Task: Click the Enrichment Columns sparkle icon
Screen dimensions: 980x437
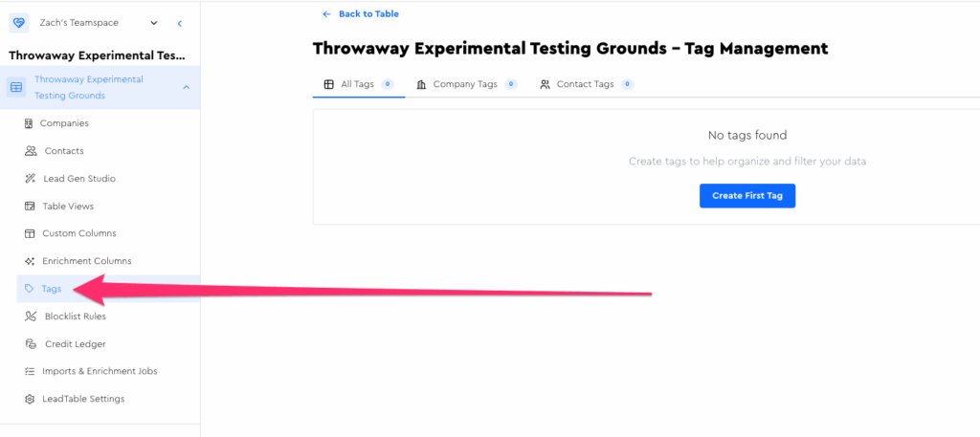Action: [x=30, y=261]
